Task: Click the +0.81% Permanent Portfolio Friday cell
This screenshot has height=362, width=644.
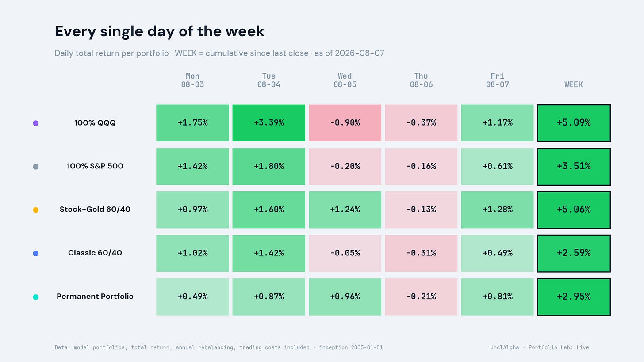Action: [497, 297]
